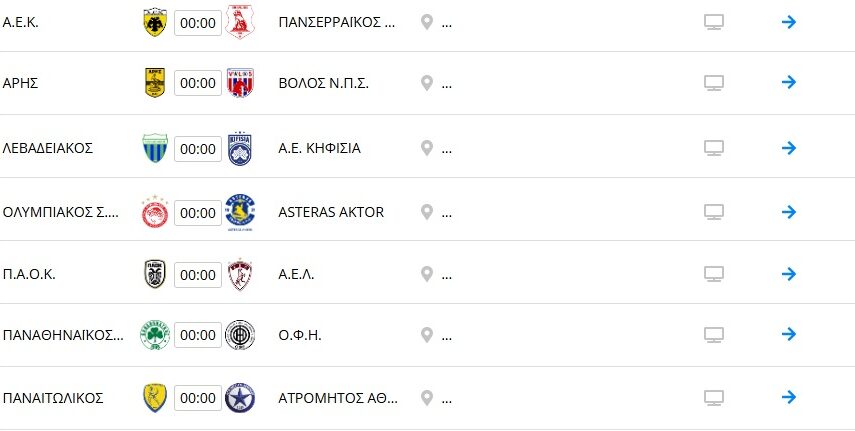The height and width of the screenshot is (431, 855).
Task: Click the ΛΕΒΑΔΕΙΑΚΟΣ green crest
Action: pyautogui.click(x=155, y=148)
